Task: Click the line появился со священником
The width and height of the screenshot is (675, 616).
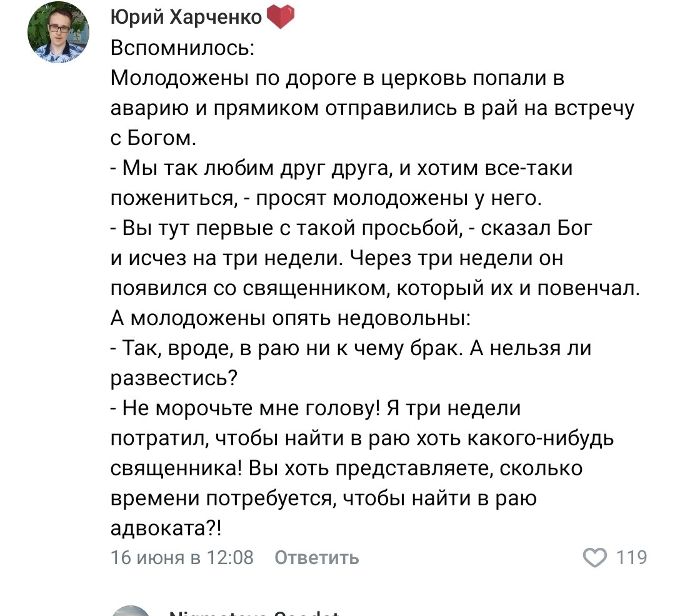Action: pos(376,288)
